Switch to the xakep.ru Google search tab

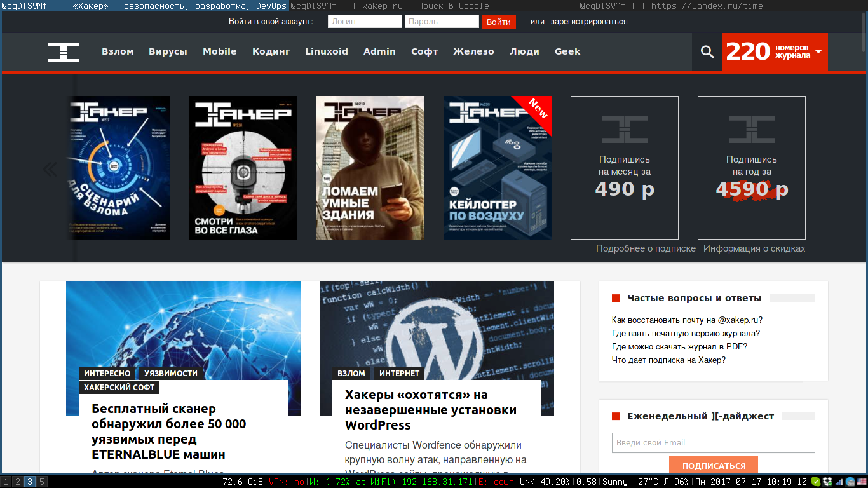[x=390, y=6]
